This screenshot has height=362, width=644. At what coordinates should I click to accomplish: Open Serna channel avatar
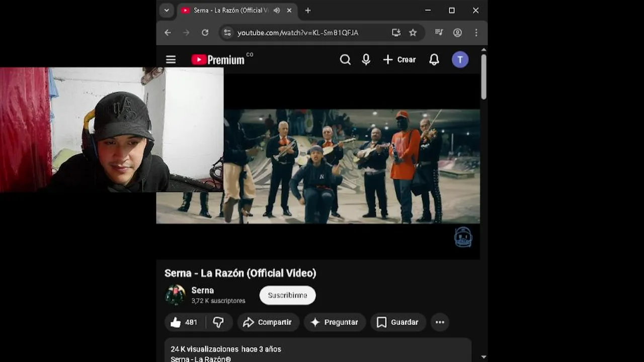click(175, 295)
